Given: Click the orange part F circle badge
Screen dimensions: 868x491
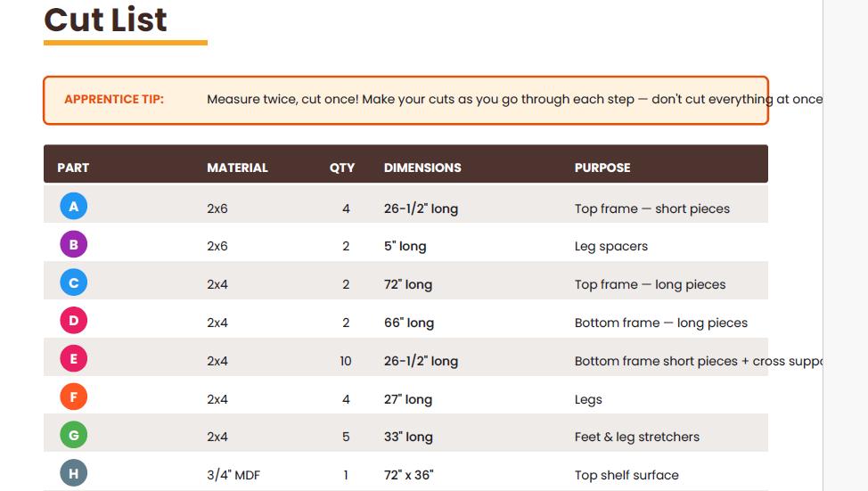Looking at the screenshot, I should tap(74, 397).
